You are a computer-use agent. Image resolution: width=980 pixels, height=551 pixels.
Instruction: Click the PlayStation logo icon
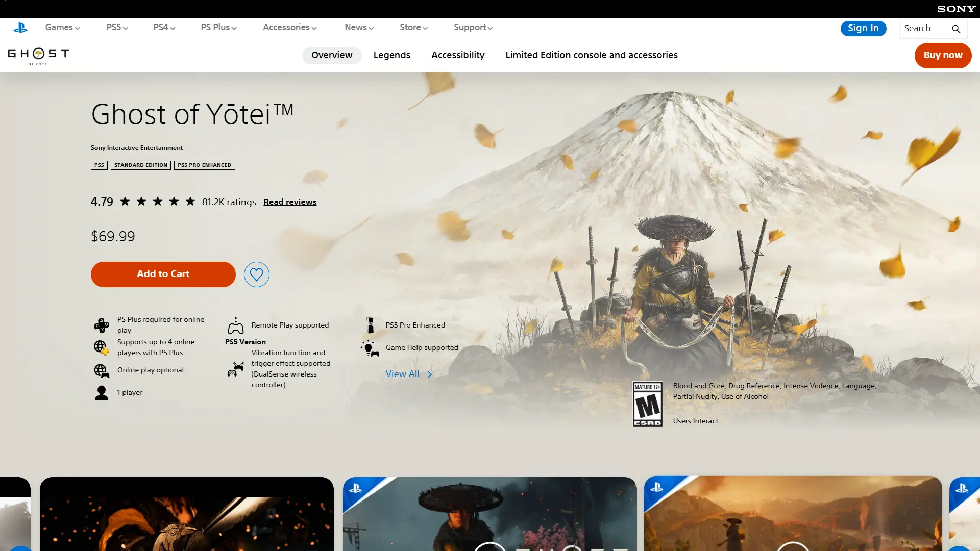coord(20,28)
